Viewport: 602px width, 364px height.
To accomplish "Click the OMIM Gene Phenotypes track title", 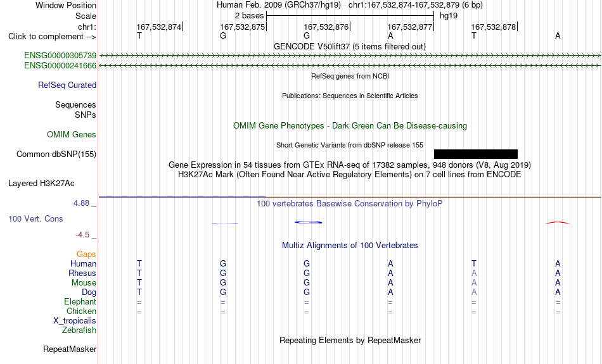I will pyautogui.click(x=350, y=126).
